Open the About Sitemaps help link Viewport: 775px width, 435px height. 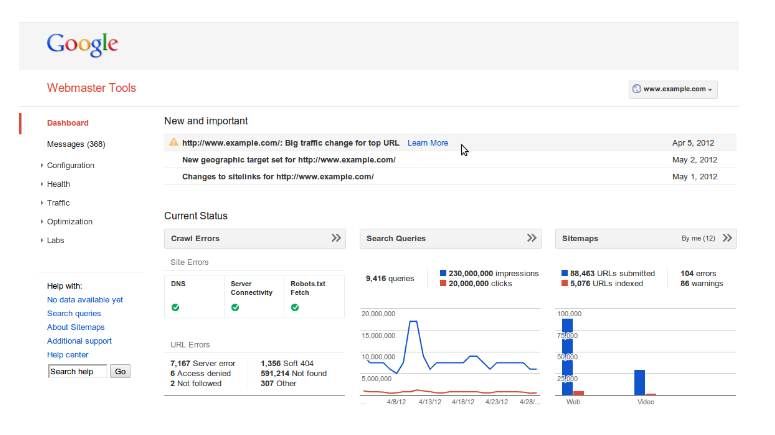point(76,327)
